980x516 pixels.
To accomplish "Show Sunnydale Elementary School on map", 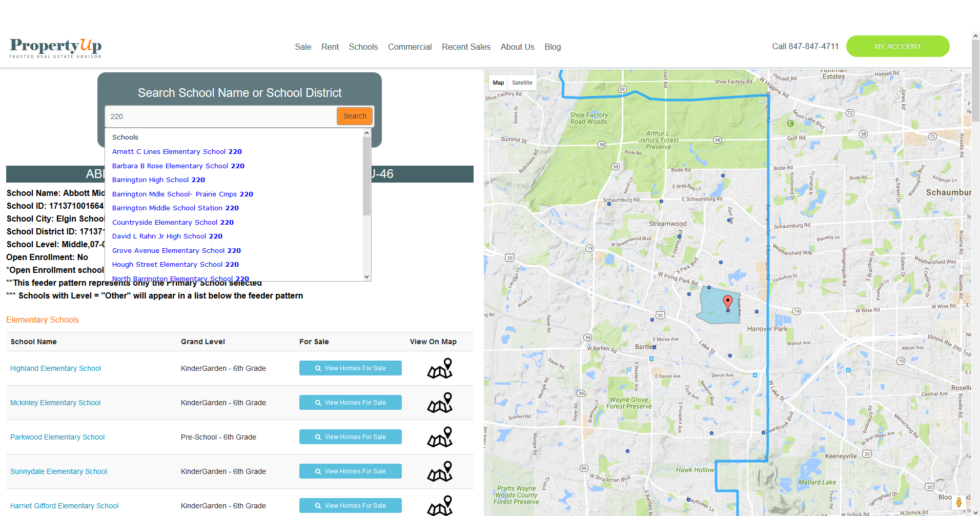I will click(440, 471).
